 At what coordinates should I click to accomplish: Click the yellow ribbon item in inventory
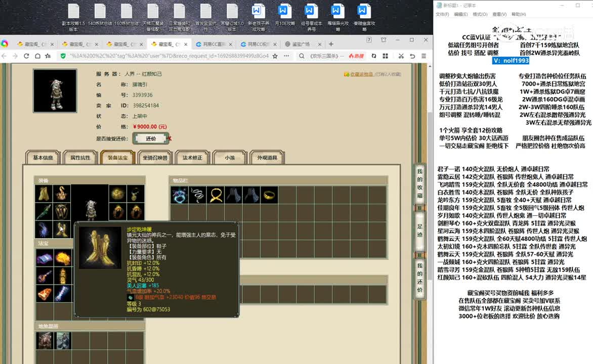pos(215,195)
